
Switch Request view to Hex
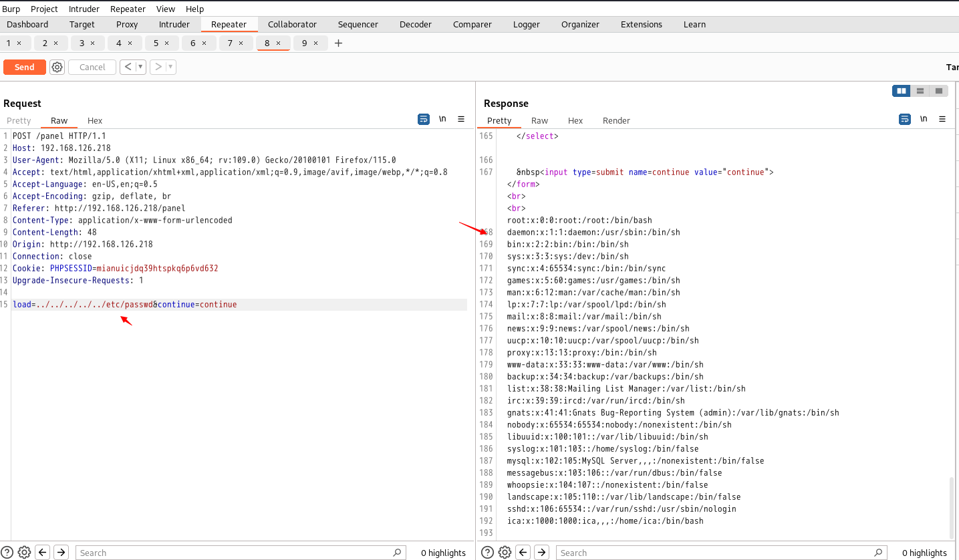95,120
